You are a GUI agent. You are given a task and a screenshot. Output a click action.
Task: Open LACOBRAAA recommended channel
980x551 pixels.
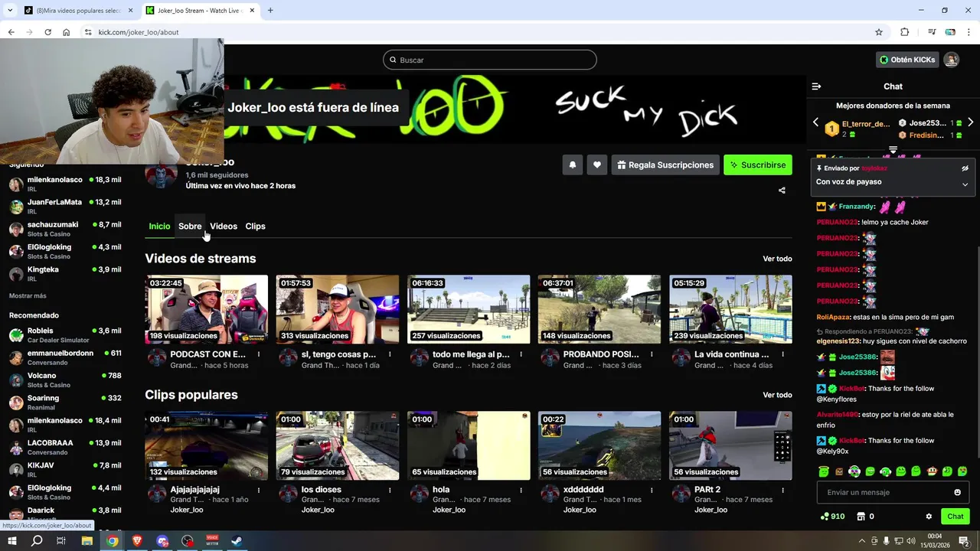click(x=65, y=447)
